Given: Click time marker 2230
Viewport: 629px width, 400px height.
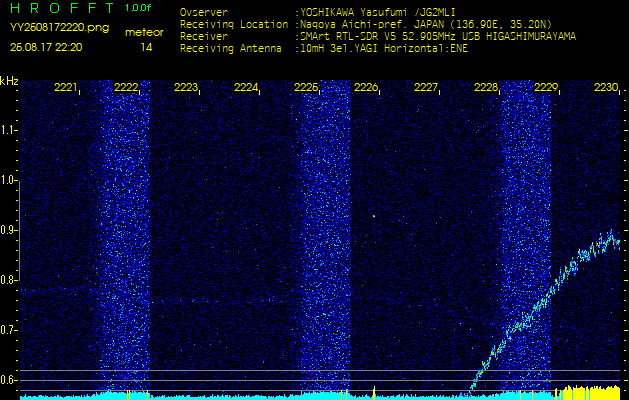Looking at the screenshot, I should (x=606, y=87).
